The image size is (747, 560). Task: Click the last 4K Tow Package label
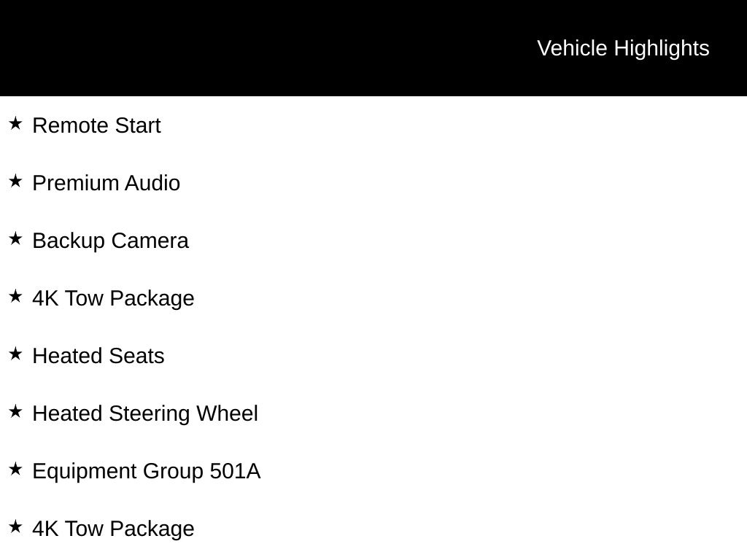coord(113,529)
